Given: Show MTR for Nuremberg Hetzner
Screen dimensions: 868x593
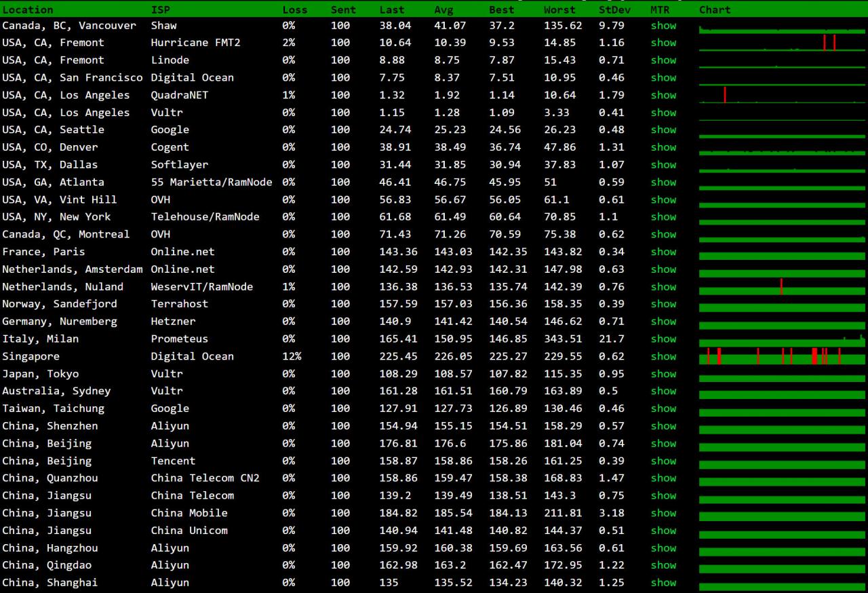Looking at the screenshot, I should (x=663, y=322).
